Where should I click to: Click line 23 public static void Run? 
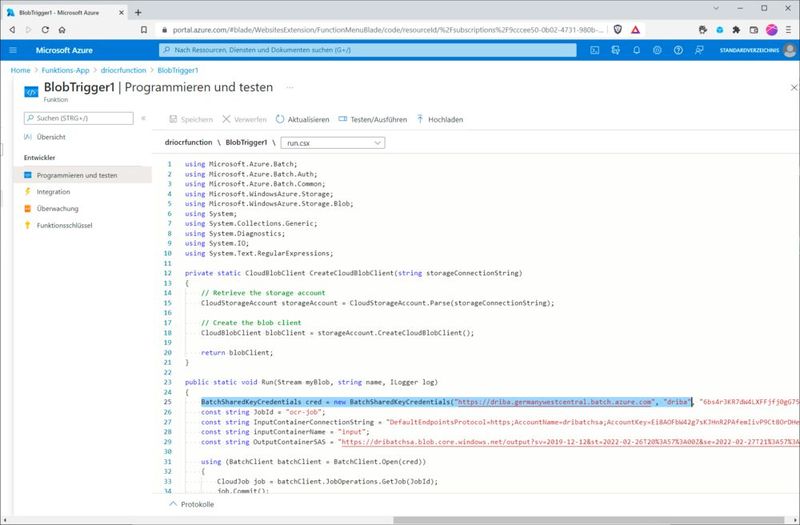(311, 382)
